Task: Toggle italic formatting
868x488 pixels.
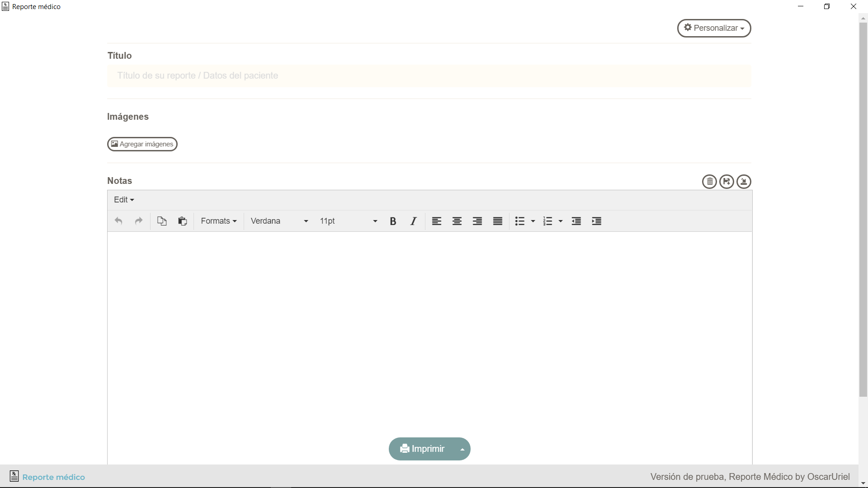Action: [x=413, y=221]
